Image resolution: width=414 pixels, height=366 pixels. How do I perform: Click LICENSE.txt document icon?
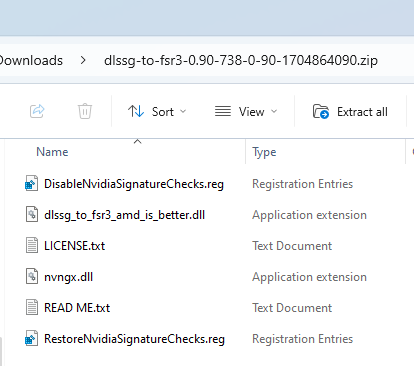tap(32, 245)
